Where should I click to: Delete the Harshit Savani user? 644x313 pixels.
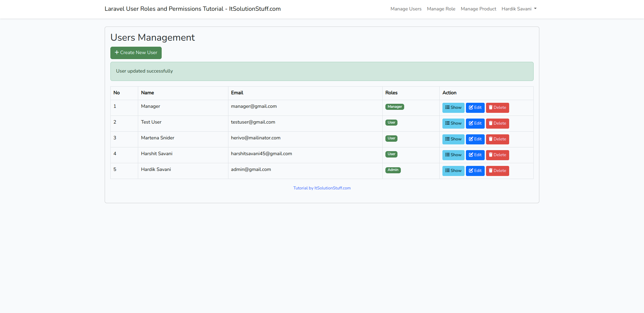click(497, 155)
